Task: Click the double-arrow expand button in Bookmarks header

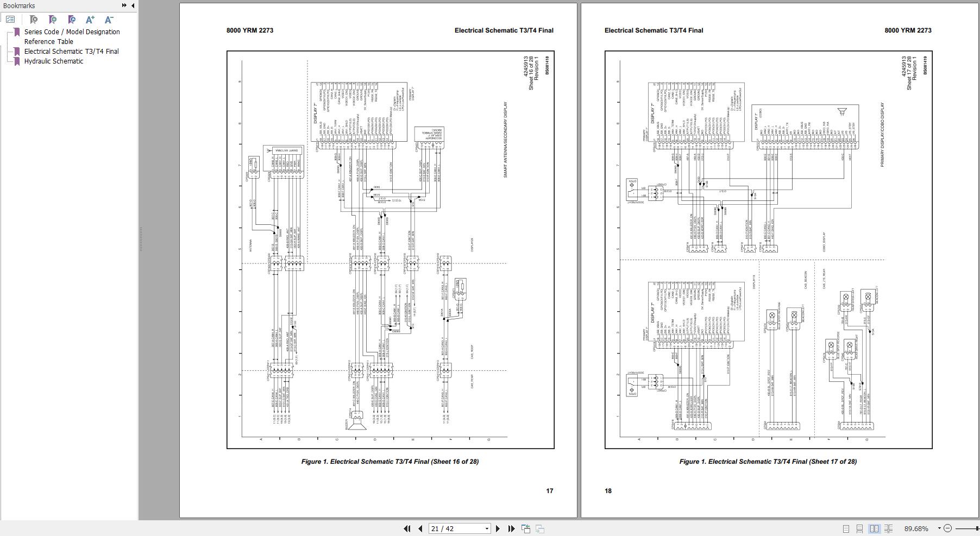Action: pos(124,5)
